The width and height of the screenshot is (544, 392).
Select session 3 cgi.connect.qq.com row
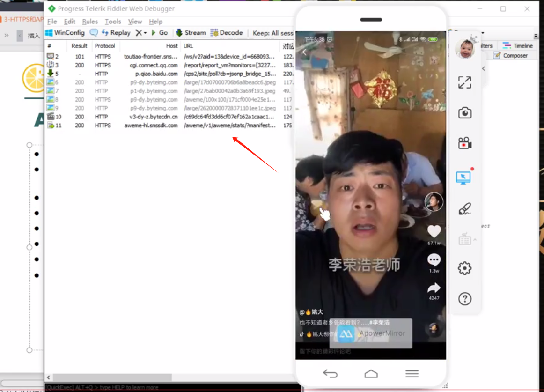[x=169, y=65]
